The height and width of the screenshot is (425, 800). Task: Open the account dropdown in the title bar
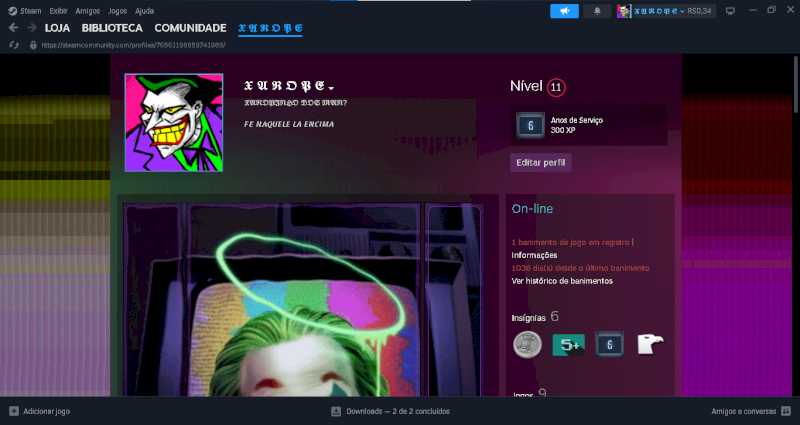point(659,11)
